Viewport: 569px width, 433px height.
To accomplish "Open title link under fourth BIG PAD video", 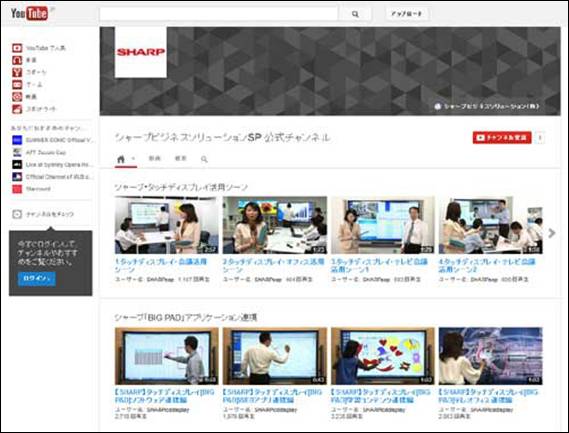I will 488,396.
